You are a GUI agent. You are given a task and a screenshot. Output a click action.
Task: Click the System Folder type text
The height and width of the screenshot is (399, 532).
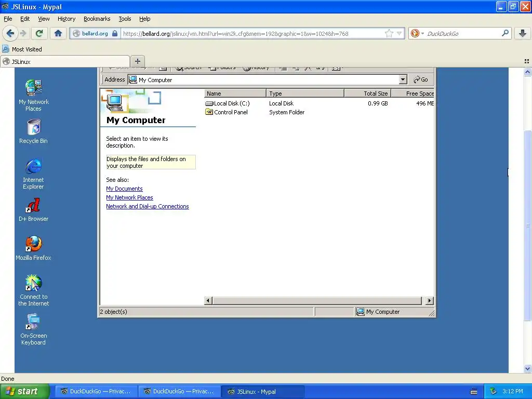[x=287, y=112]
